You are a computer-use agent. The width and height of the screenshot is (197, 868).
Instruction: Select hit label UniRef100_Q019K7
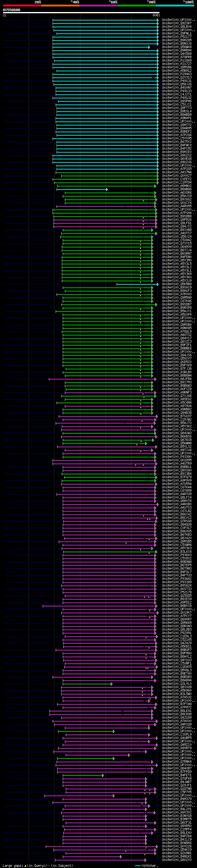click(177, 613)
